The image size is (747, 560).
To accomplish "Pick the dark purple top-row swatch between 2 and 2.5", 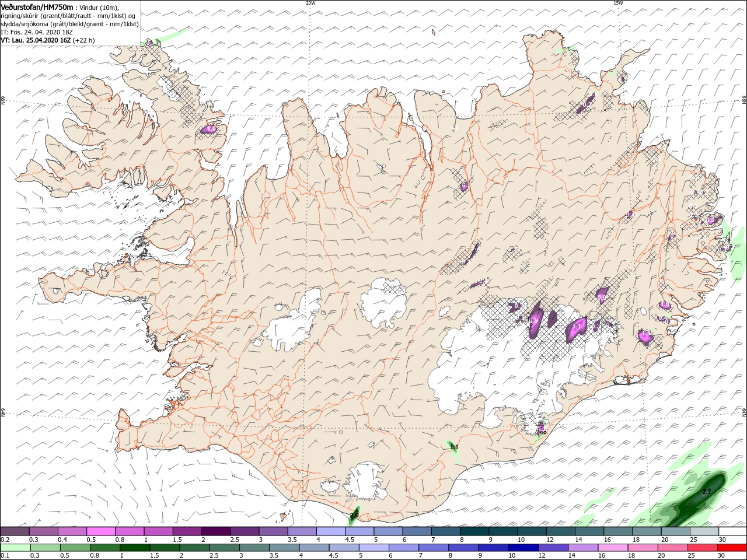I will tap(216, 531).
